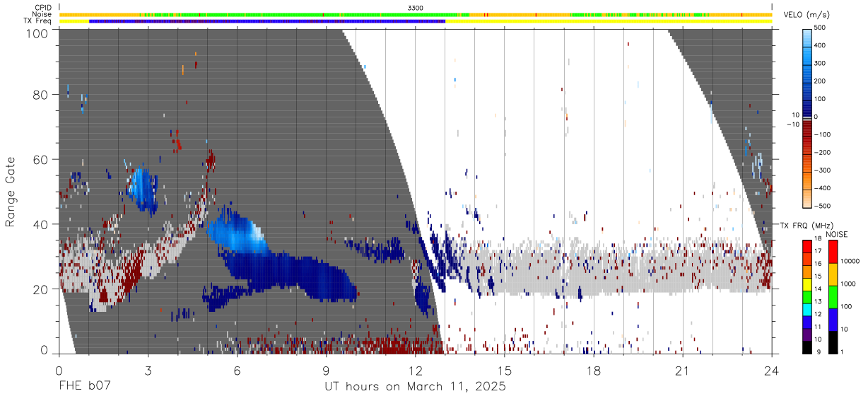Click the 15 tick on UT hours axis
This screenshot has height=401, width=868.
point(505,370)
